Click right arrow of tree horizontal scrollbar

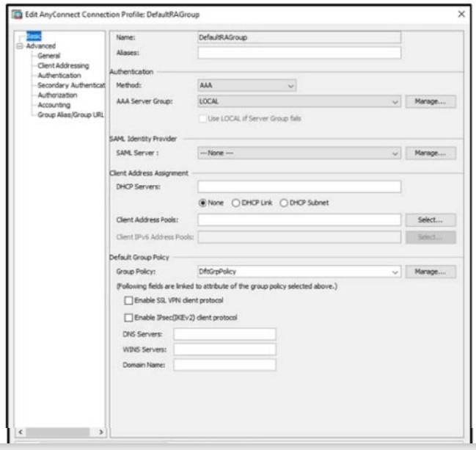click(101, 432)
